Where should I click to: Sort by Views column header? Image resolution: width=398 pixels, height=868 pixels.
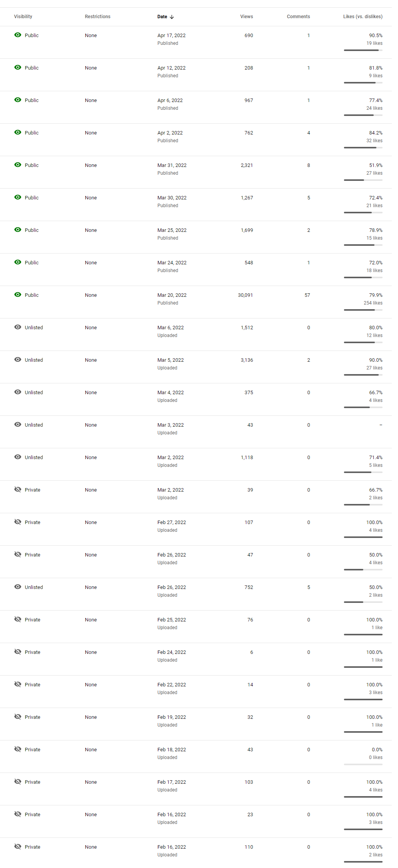click(x=246, y=17)
